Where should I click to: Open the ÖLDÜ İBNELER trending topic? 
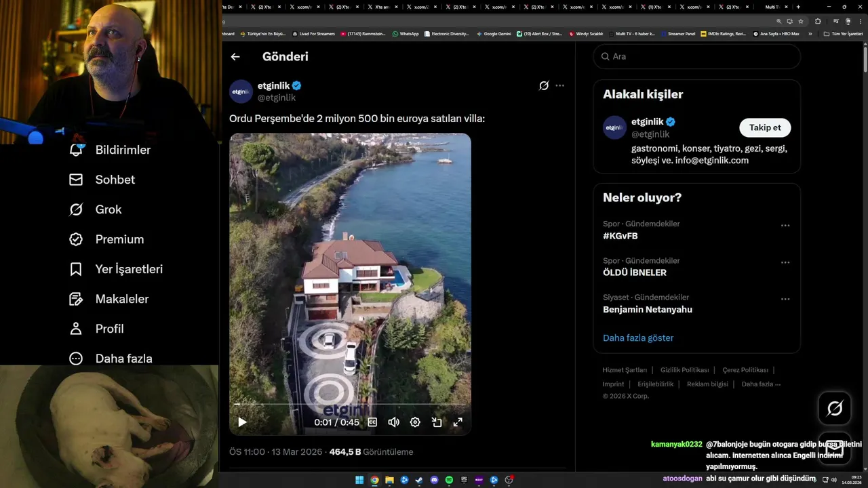(635, 272)
